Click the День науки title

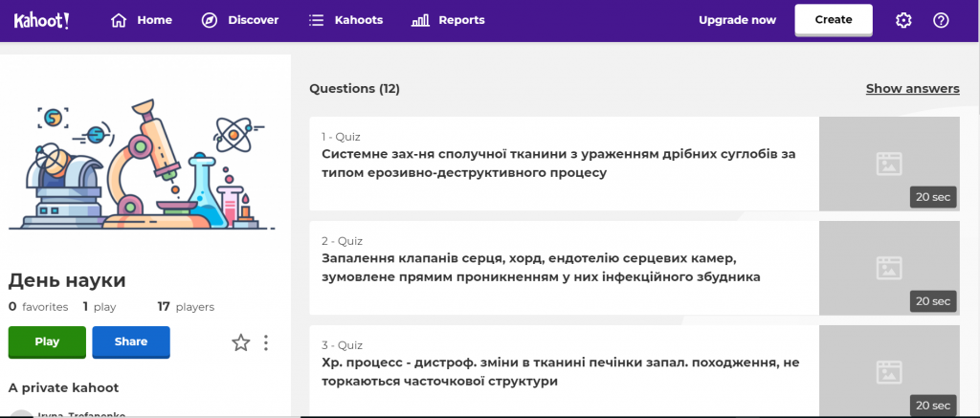(x=67, y=281)
